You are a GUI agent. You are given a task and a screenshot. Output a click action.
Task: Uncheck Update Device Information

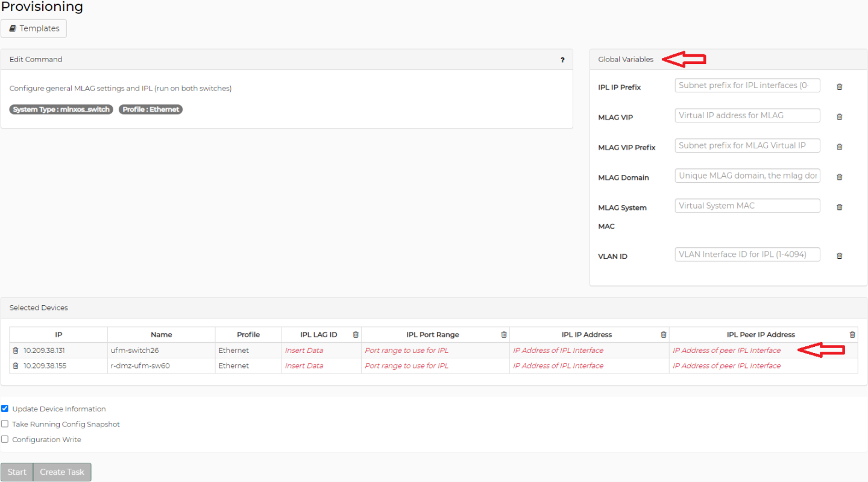point(5,408)
